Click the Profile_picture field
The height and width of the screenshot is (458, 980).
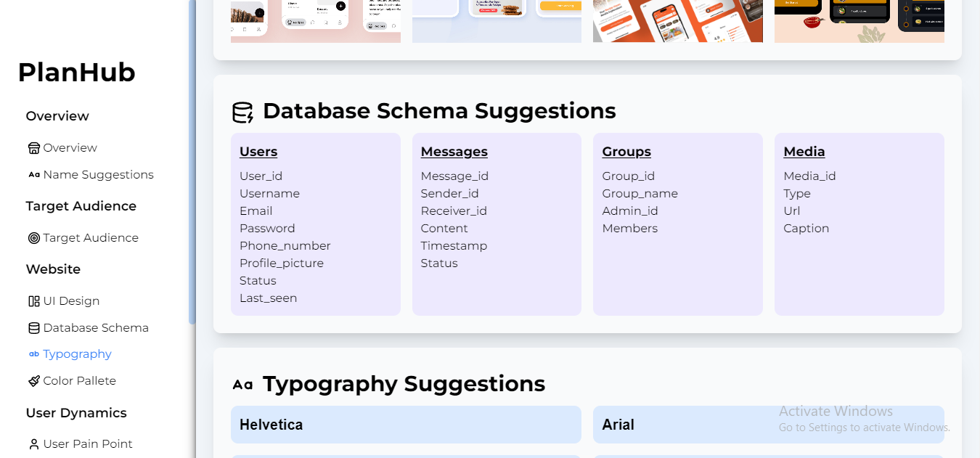282,263
